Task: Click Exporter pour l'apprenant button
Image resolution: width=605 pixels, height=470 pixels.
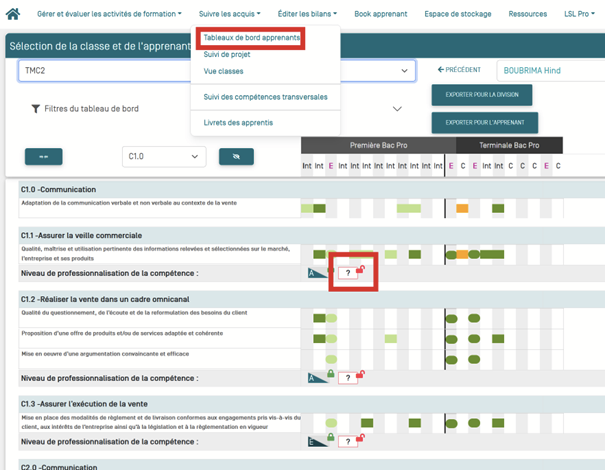Action: (484, 123)
